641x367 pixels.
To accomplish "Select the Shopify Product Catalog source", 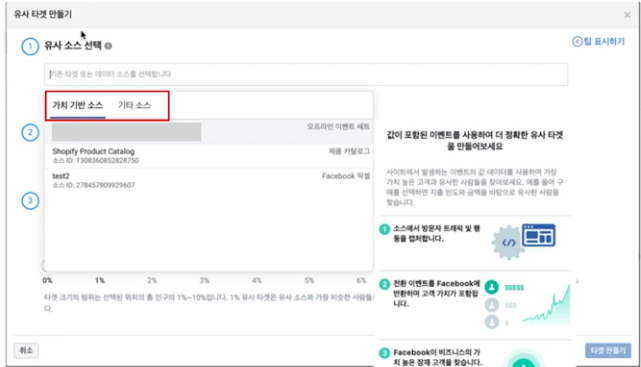I will click(208, 156).
